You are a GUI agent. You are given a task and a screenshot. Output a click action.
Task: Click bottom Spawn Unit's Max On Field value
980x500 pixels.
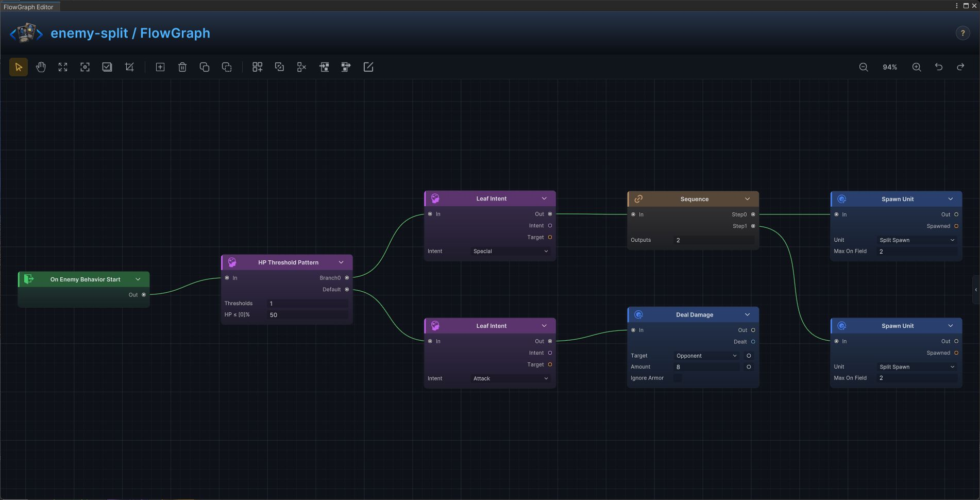(x=917, y=378)
